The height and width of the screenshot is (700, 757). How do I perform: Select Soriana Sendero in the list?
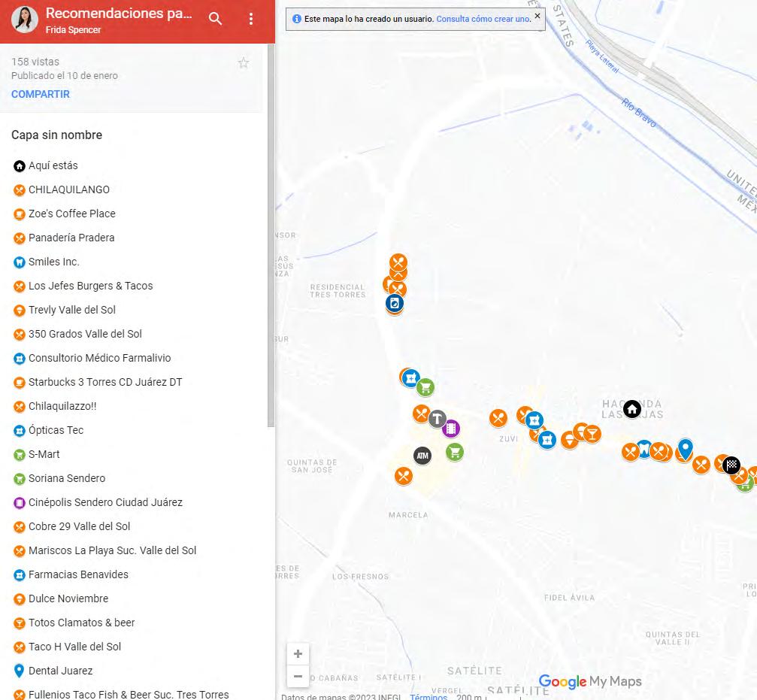67,478
